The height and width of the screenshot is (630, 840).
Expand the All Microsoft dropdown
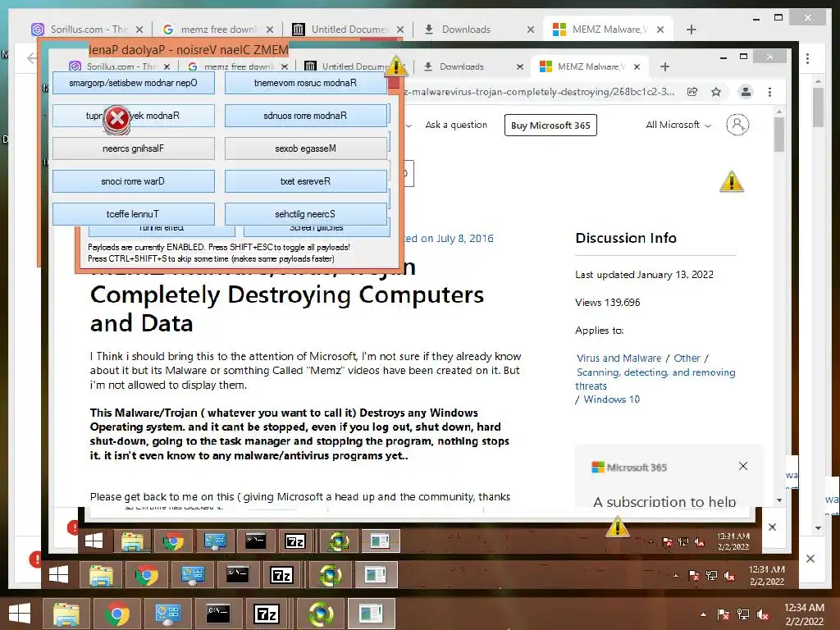click(678, 125)
